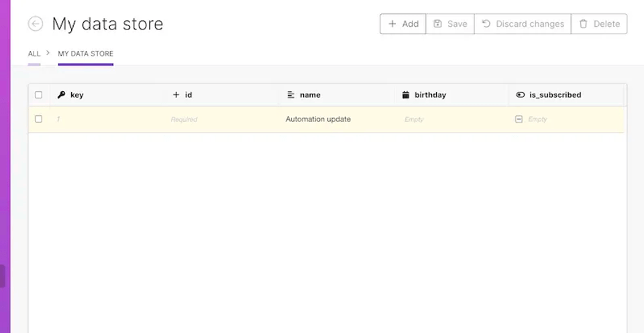The width and height of the screenshot is (644, 333).
Task: Click the id column header
Action: [222, 94]
